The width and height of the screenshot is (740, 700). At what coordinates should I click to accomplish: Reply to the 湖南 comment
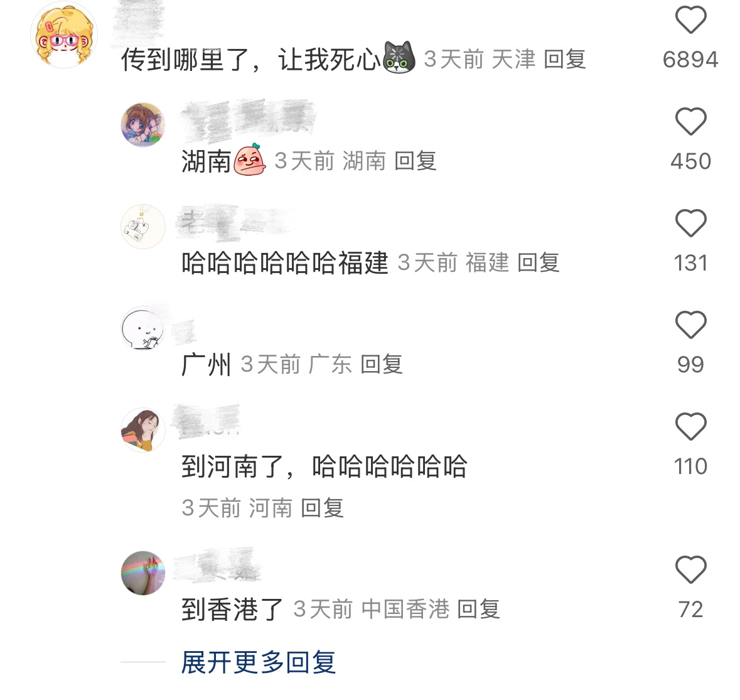tap(416, 161)
